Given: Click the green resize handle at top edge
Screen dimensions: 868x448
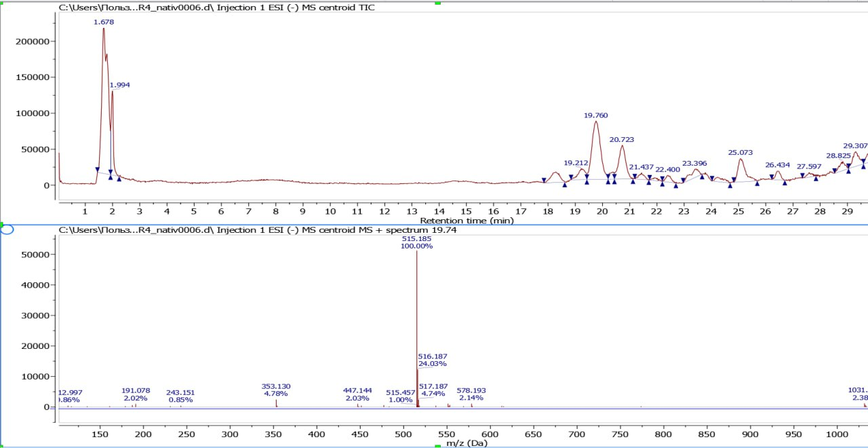Looking at the screenshot, I should [437, 3].
